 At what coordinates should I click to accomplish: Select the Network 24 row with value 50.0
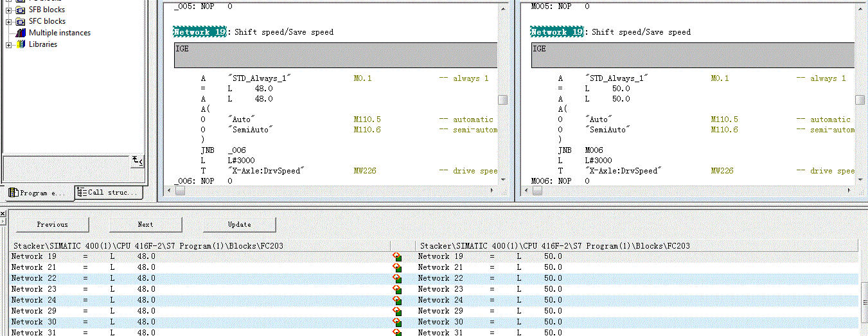pyautogui.click(x=637, y=301)
